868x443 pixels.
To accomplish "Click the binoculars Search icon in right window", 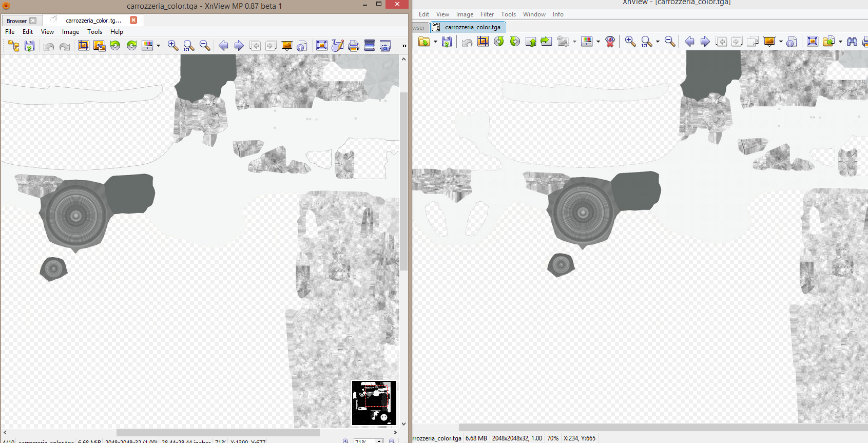I will (x=852, y=42).
